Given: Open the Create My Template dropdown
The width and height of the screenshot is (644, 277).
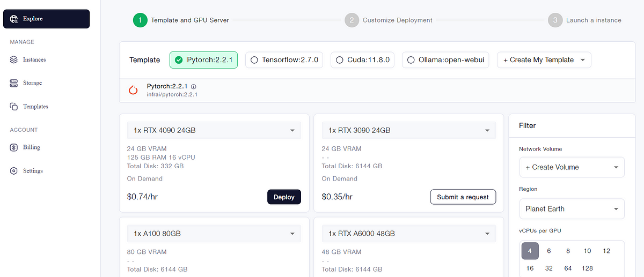Looking at the screenshot, I should (x=544, y=60).
